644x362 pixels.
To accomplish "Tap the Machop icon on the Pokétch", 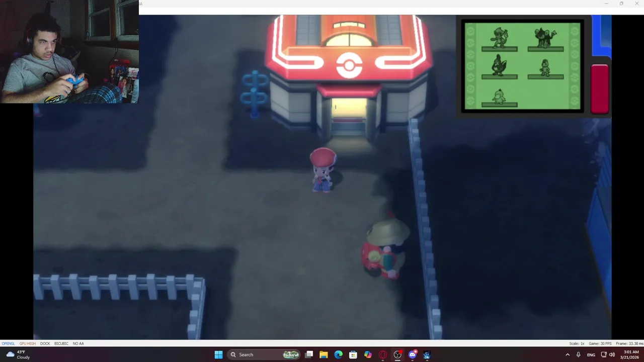I will coord(545,67).
